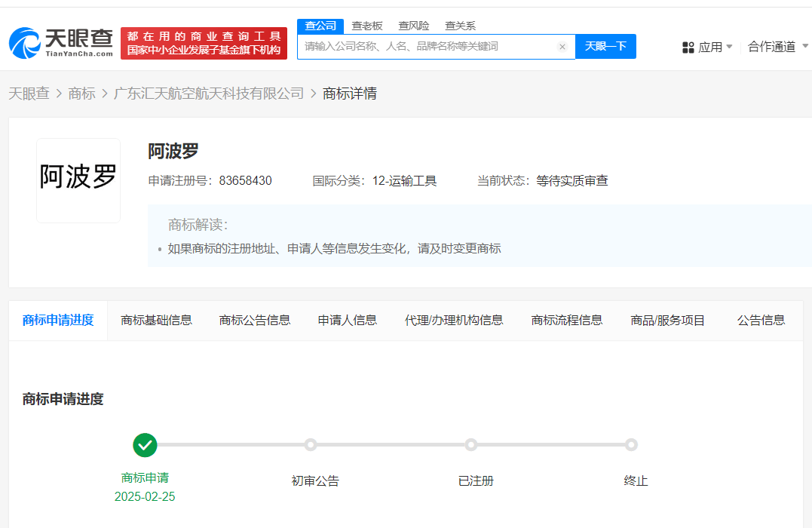Go to 天眼查 breadcrumb home link
Viewport: 812px width, 528px height.
pos(29,94)
